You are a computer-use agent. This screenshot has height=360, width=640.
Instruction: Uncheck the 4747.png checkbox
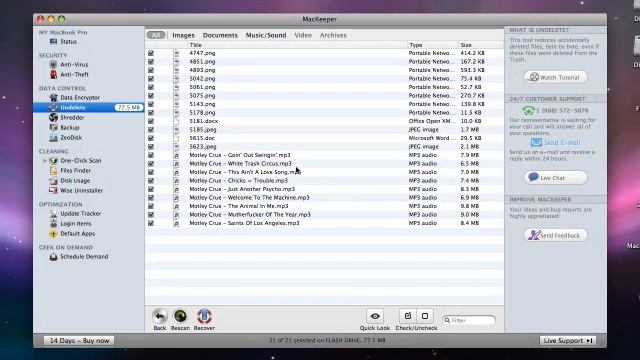[151, 53]
